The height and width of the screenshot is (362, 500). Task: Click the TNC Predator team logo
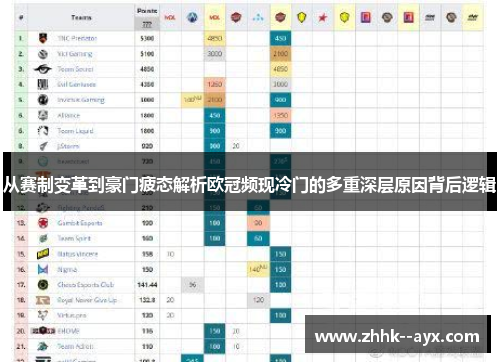[43, 38]
